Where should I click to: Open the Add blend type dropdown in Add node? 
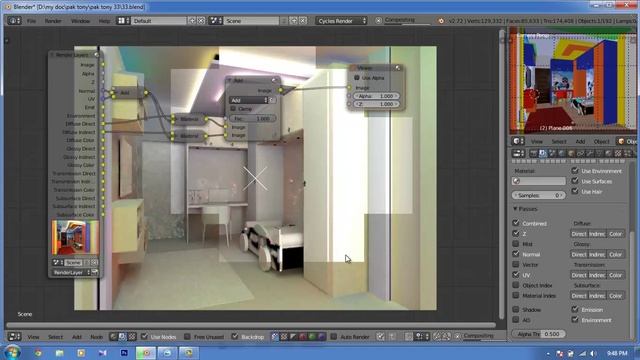point(249,100)
